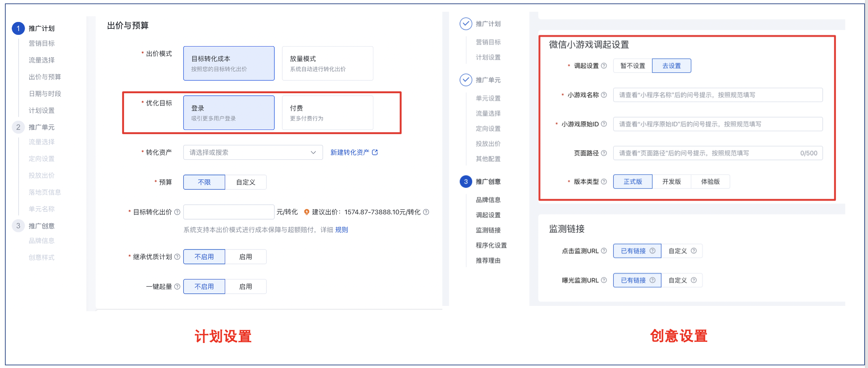Click help icon beside 版本类型 label
This screenshot has width=868, height=368.
[604, 182]
